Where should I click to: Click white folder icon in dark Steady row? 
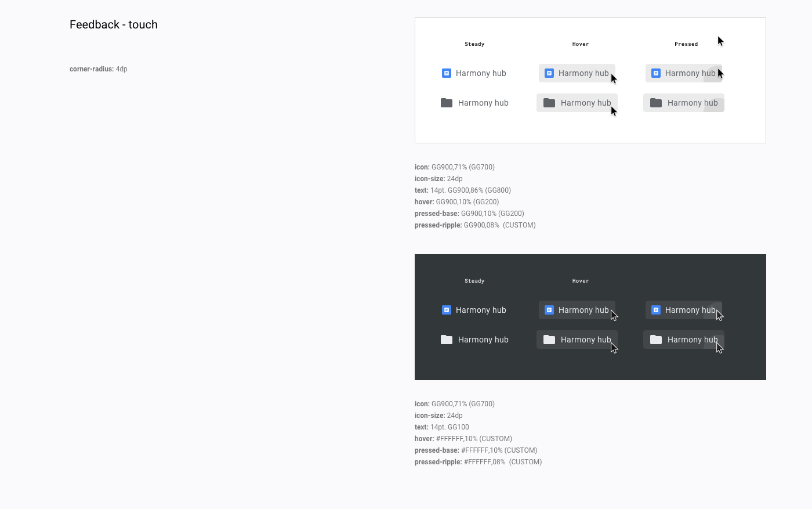(x=447, y=340)
